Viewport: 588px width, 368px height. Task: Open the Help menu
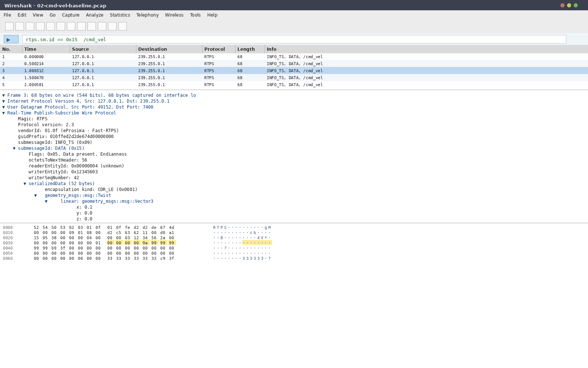click(212, 15)
